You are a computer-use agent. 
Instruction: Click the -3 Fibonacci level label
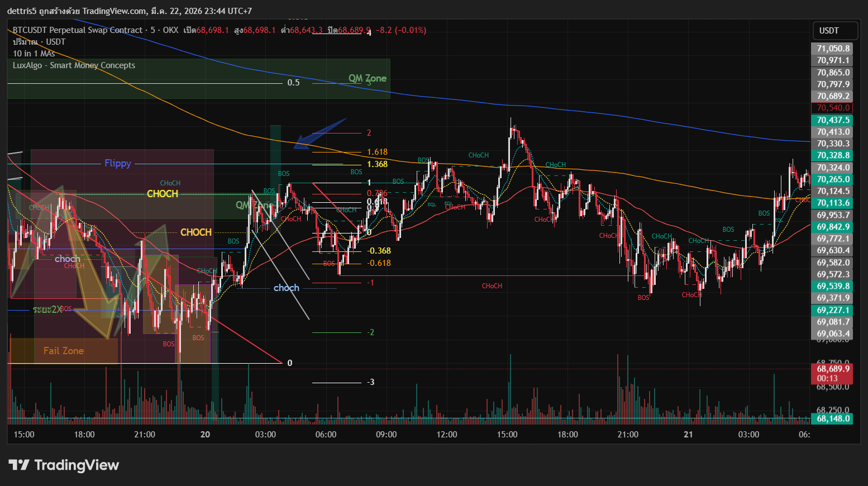[x=371, y=382]
